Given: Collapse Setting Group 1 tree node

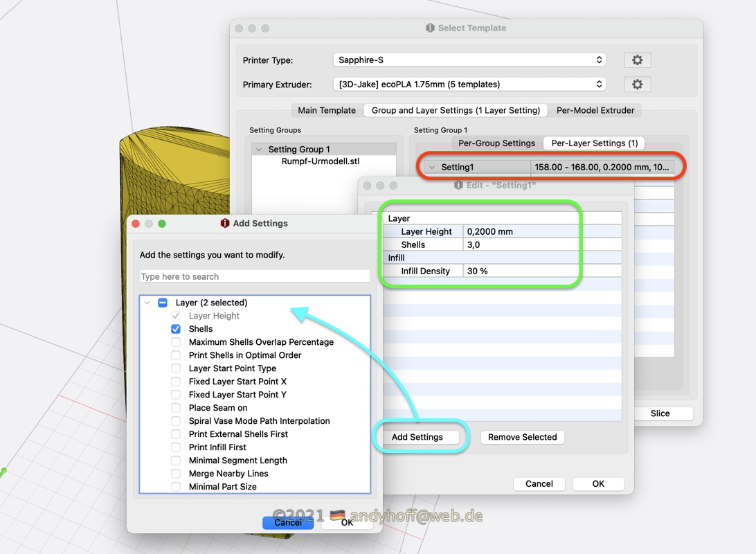Looking at the screenshot, I should point(259,150).
